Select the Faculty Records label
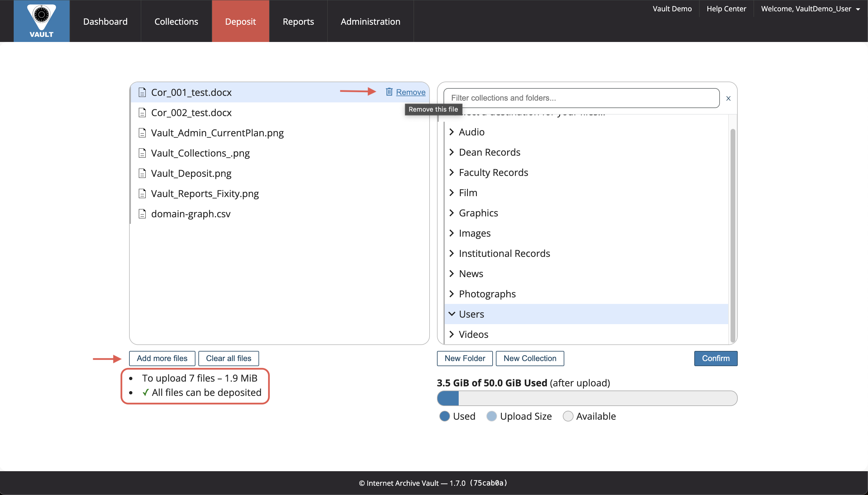This screenshot has height=495, width=868. pos(493,173)
